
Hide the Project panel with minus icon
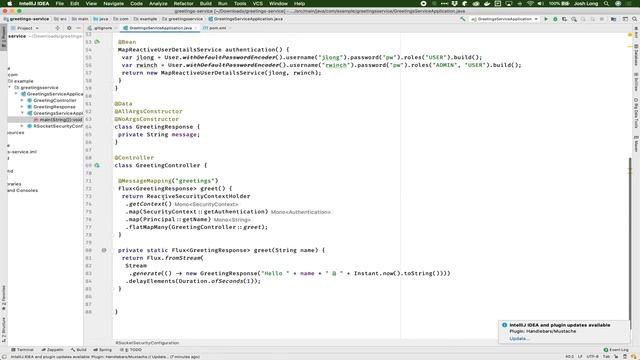pyautogui.click(x=78, y=28)
